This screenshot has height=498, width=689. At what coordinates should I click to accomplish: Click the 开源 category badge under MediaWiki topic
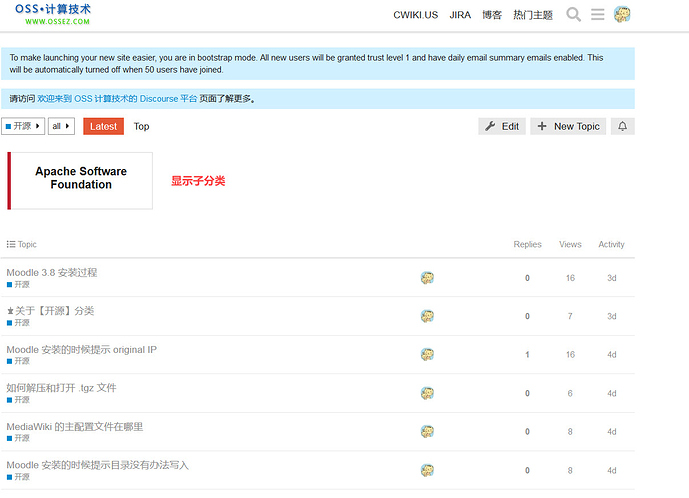pyautogui.click(x=18, y=438)
